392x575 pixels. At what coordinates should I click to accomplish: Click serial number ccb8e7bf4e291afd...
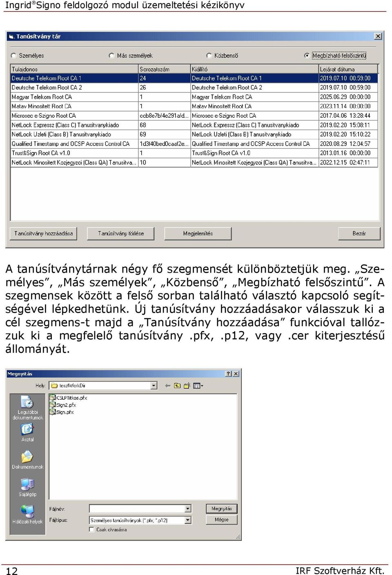pos(164,116)
